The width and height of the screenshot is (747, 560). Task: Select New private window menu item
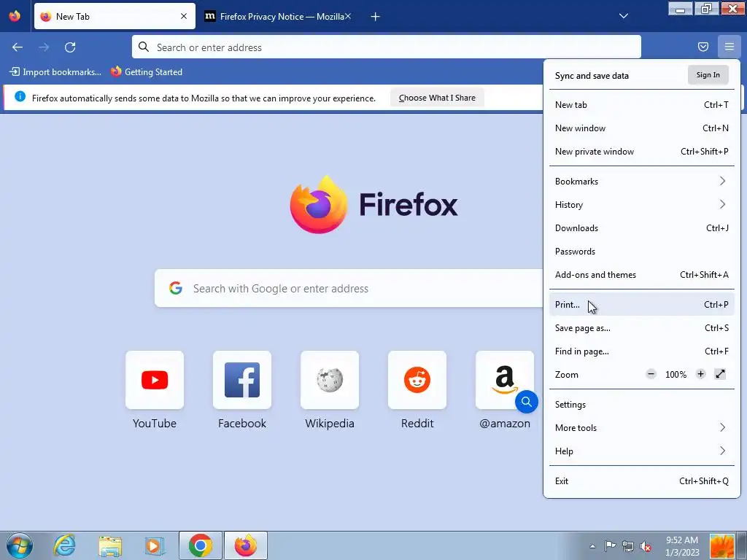click(641, 152)
